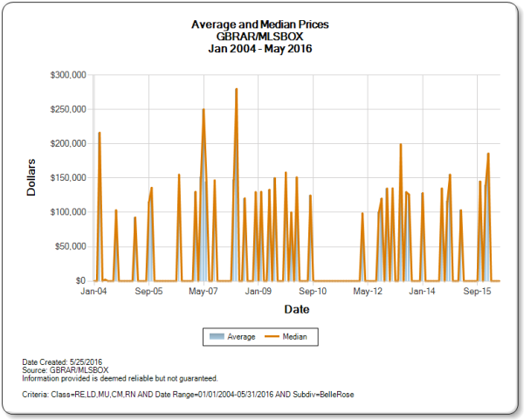Click the $50,000 y-axis label
Image resolution: width=524 pixels, height=420 pixels.
click(x=71, y=246)
